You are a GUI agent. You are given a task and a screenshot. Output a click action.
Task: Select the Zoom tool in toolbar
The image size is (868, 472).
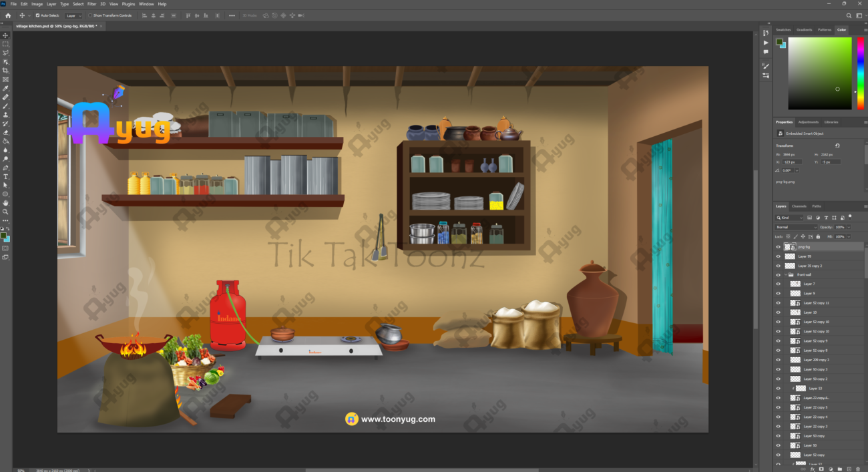pos(6,212)
